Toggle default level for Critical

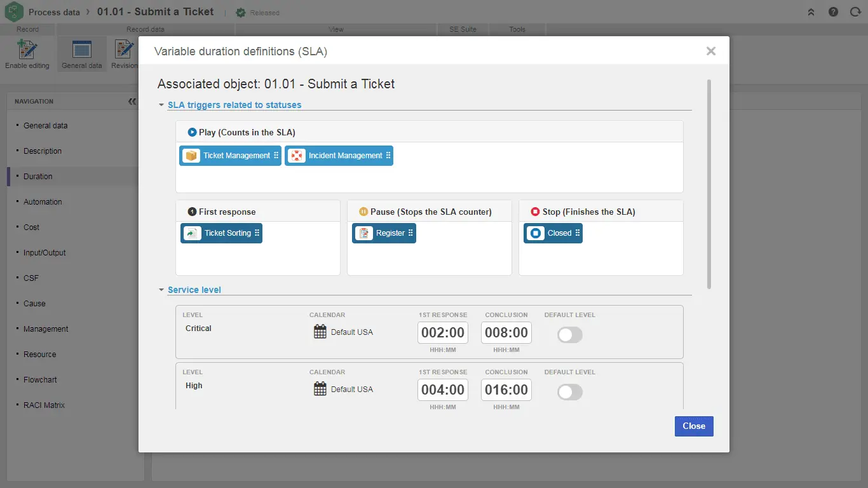click(569, 335)
